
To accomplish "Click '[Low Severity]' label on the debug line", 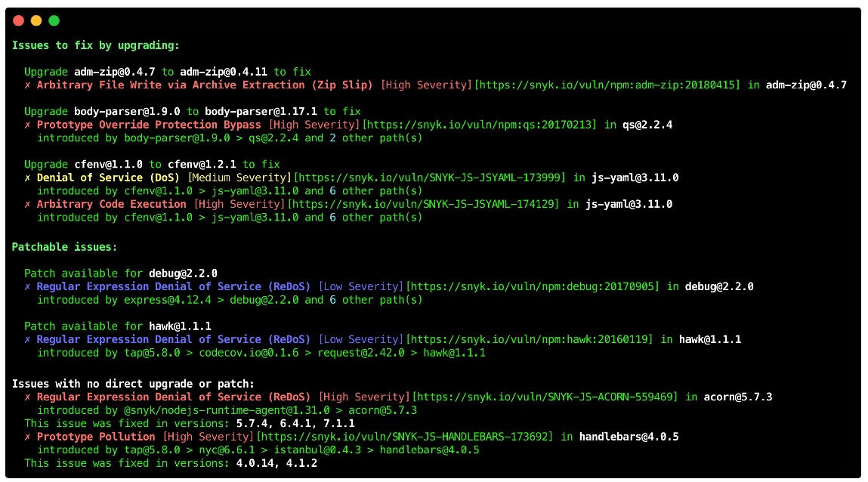I will (361, 287).
